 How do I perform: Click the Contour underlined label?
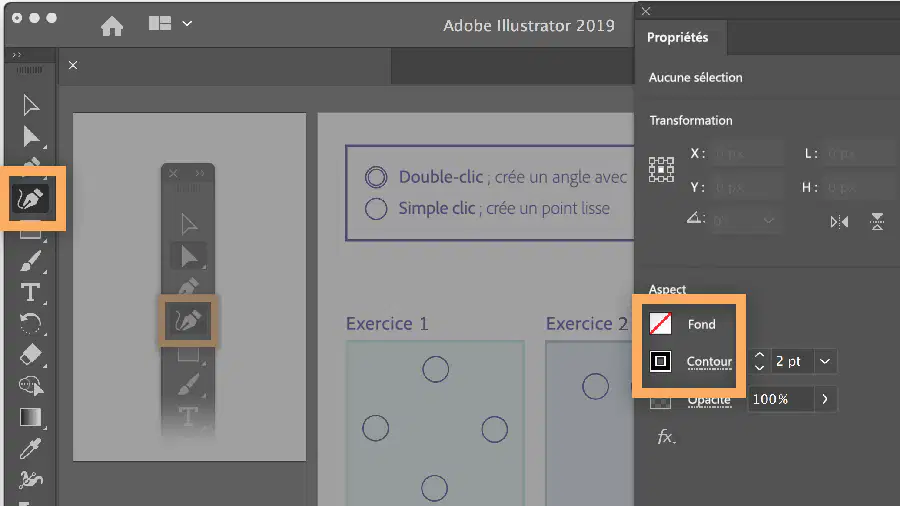point(709,362)
